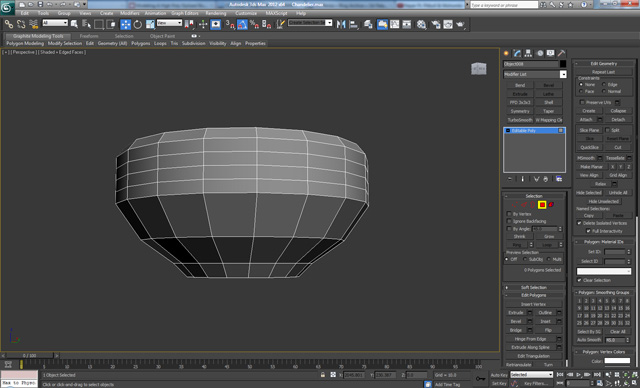Click the Grow selection button
The height and width of the screenshot is (388, 640).
(x=549, y=237)
